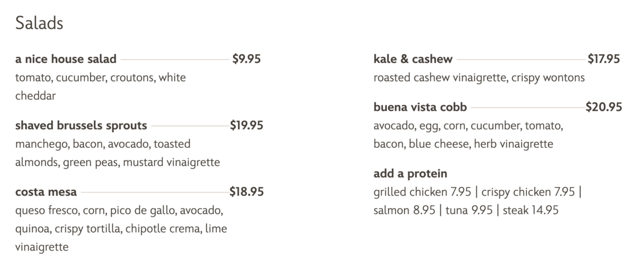This screenshot has width=644, height=274.
Task: Click the $19.95 brussels sprouts price
Action: 246,126
